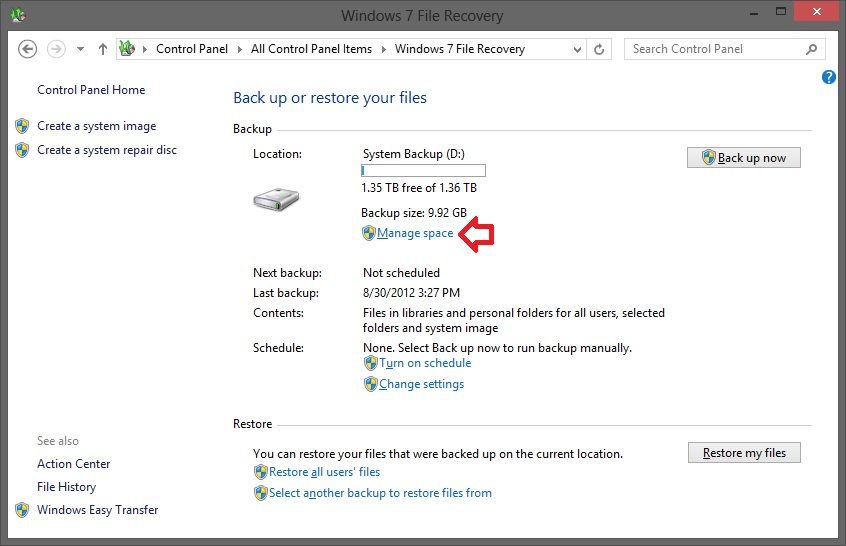The width and height of the screenshot is (846, 546).
Task: Expand the arrow after Control Panel breadcrumb
Action: coord(240,49)
